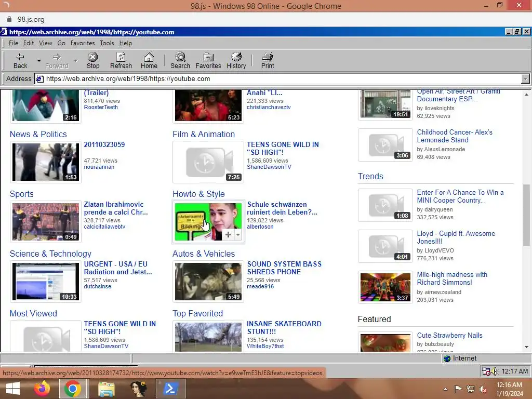Image resolution: width=532 pixels, height=399 pixels.
Task: Expand the Address bar dropdown
Action: pyautogui.click(x=525, y=79)
